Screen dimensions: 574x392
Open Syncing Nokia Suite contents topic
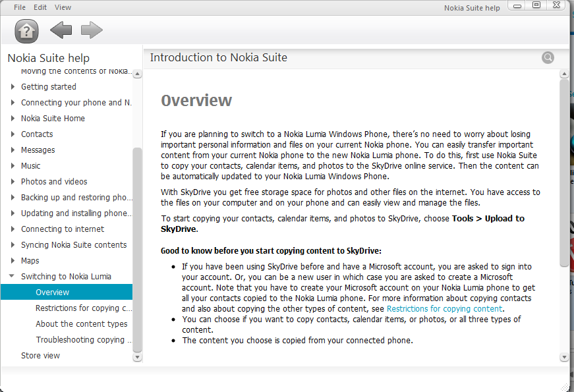[74, 245]
